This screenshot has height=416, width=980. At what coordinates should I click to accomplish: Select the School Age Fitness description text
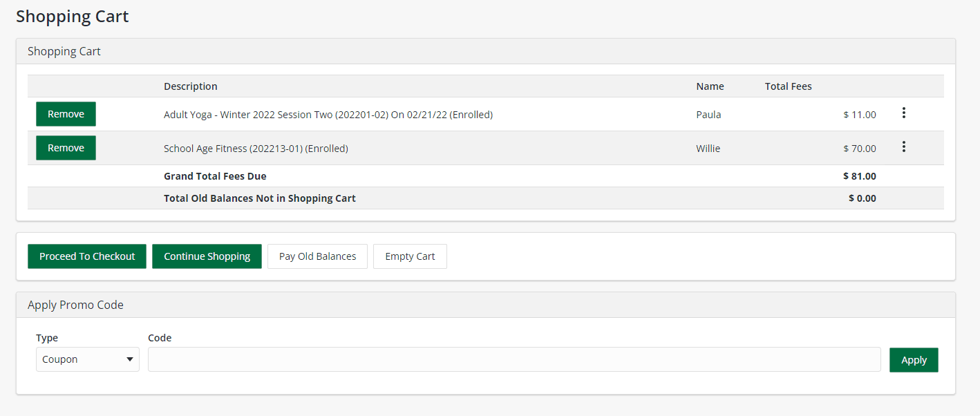256,149
